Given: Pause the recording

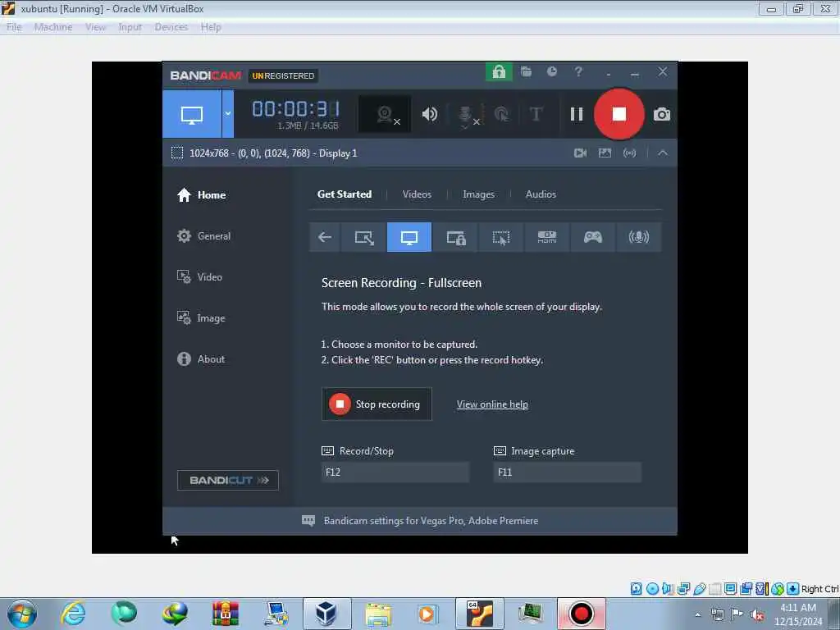Looking at the screenshot, I should pos(577,114).
